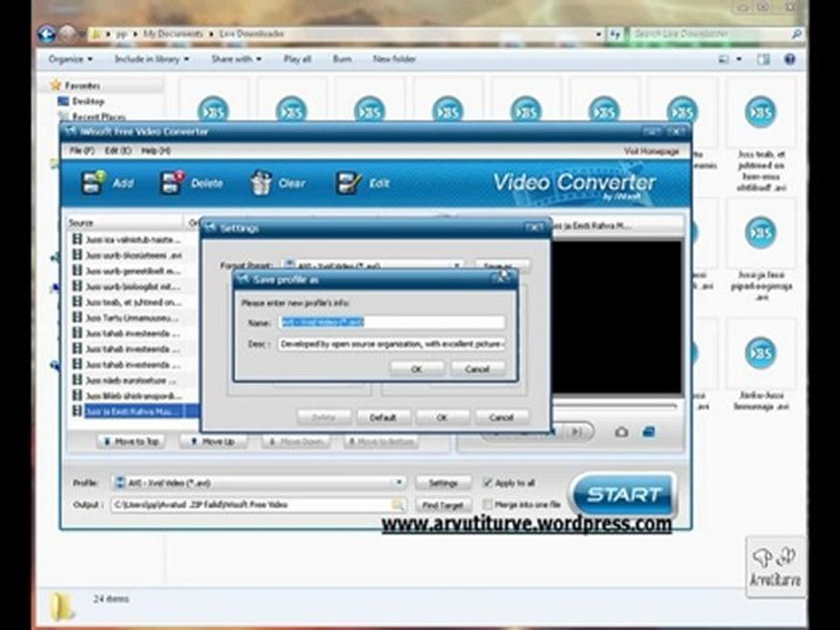Screen dimensions: 840x630
Task: Toggle the Merge into one file checkbox
Action: pyautogui.click(x=487, y=504)
